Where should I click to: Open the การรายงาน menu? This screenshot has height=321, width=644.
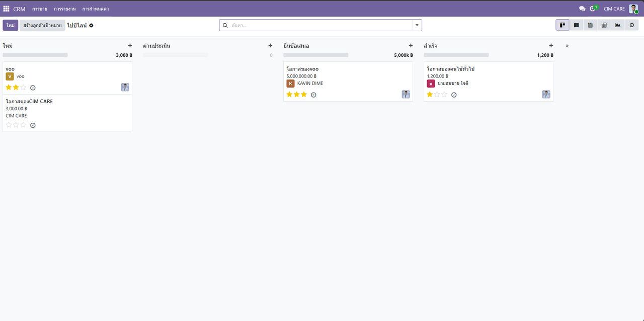(65, 9)
